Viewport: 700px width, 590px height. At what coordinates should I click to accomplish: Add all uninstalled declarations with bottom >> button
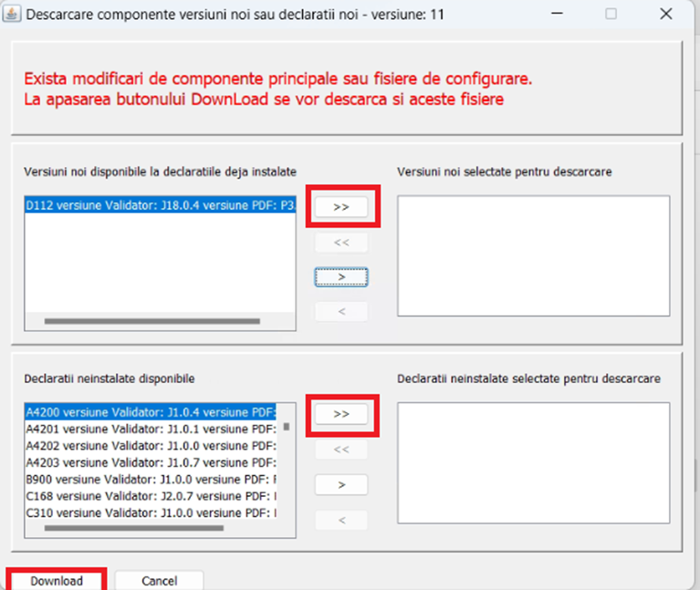coord(341,414)
